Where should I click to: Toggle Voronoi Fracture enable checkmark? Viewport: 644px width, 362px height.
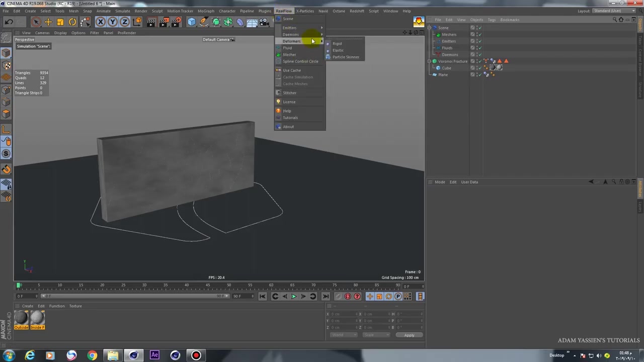[479, 61]
